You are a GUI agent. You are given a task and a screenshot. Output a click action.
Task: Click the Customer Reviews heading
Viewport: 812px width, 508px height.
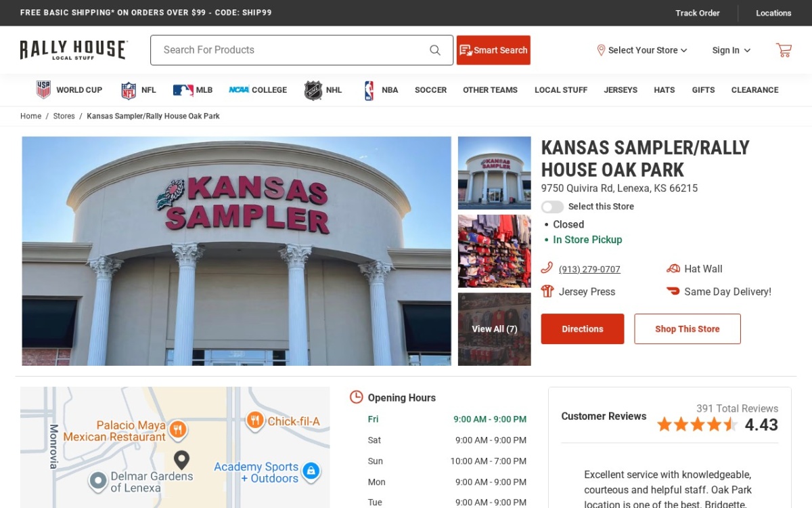coord(604,417)
